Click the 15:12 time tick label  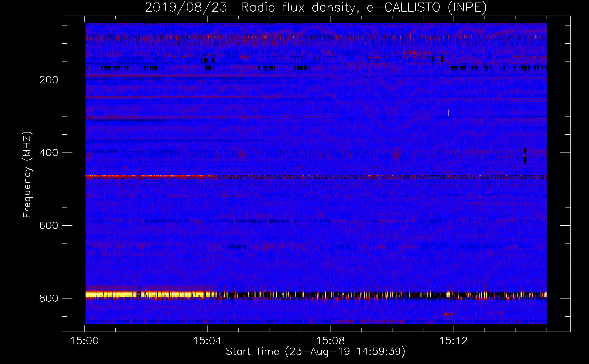(454, 341)
